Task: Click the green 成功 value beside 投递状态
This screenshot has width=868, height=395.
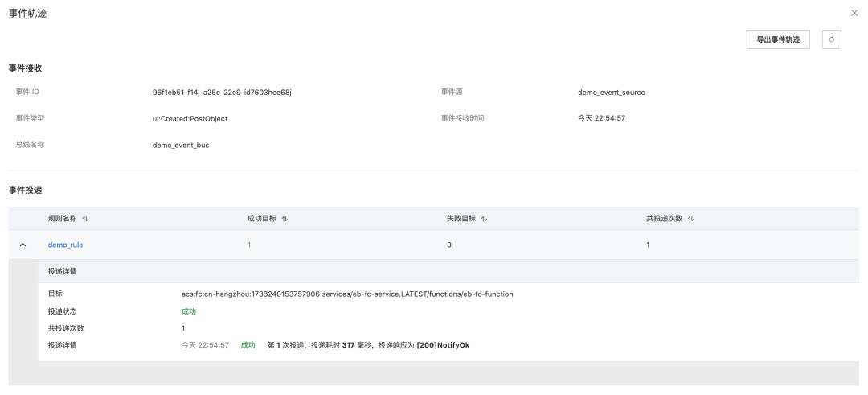Action: (189, 311)
